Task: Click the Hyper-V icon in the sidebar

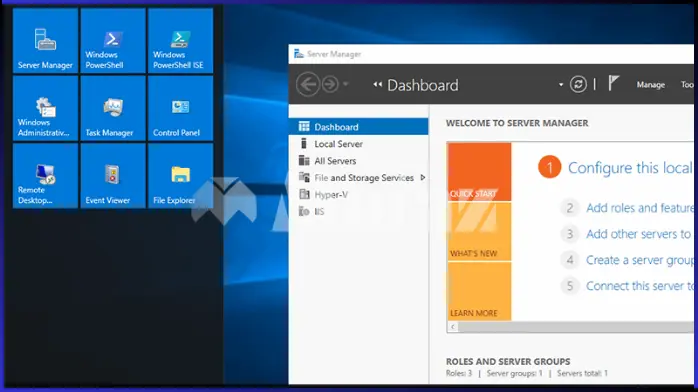Action: [304, 194]
